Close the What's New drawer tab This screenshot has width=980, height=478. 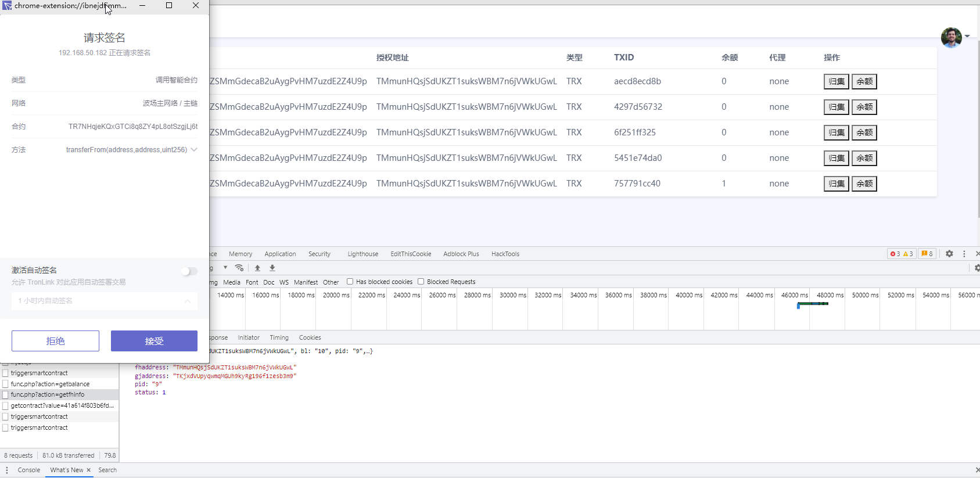pyautogui.click(x=89, y=470)
